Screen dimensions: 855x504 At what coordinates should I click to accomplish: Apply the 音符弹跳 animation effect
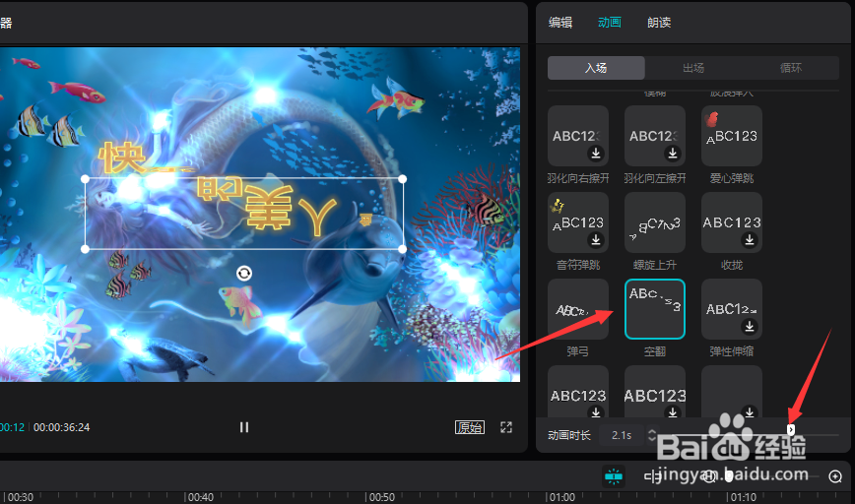pyautogui.click(x=578, y=222)
